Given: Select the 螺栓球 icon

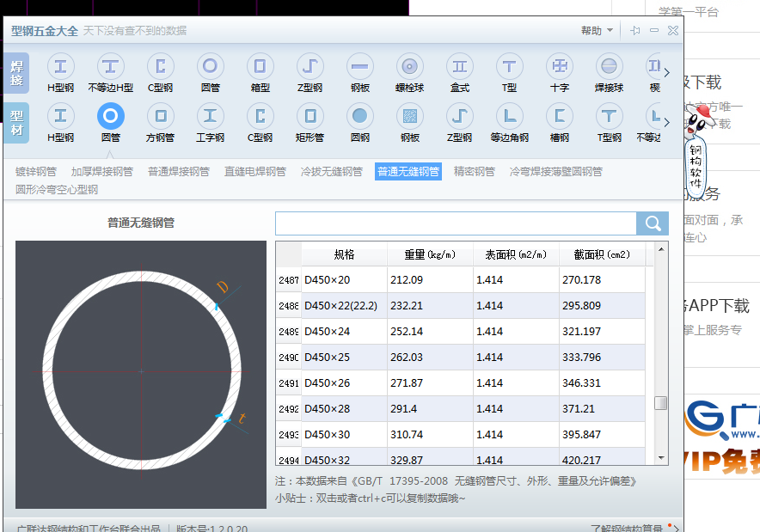Looking at the screenshot, I should 409,66.
